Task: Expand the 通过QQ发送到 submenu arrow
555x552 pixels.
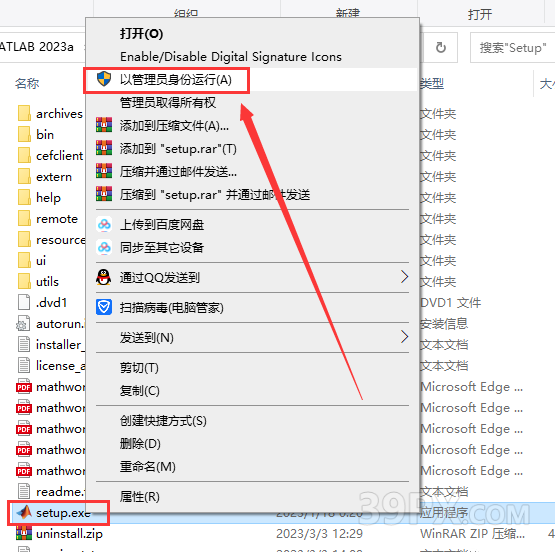Action: (x=404, y=277)
